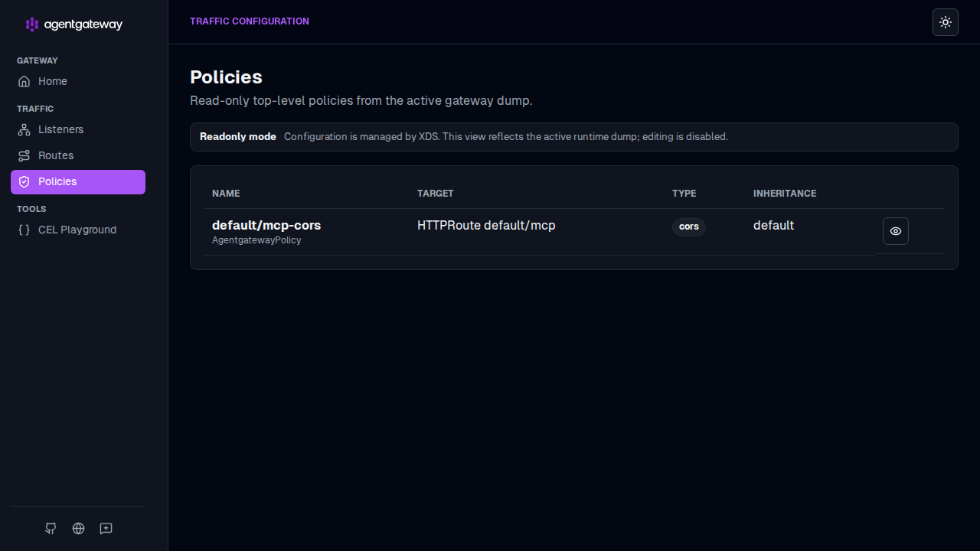Click the default/mcp-cors policy name
This screenshot has width=980, height=551.
(266, 225)
